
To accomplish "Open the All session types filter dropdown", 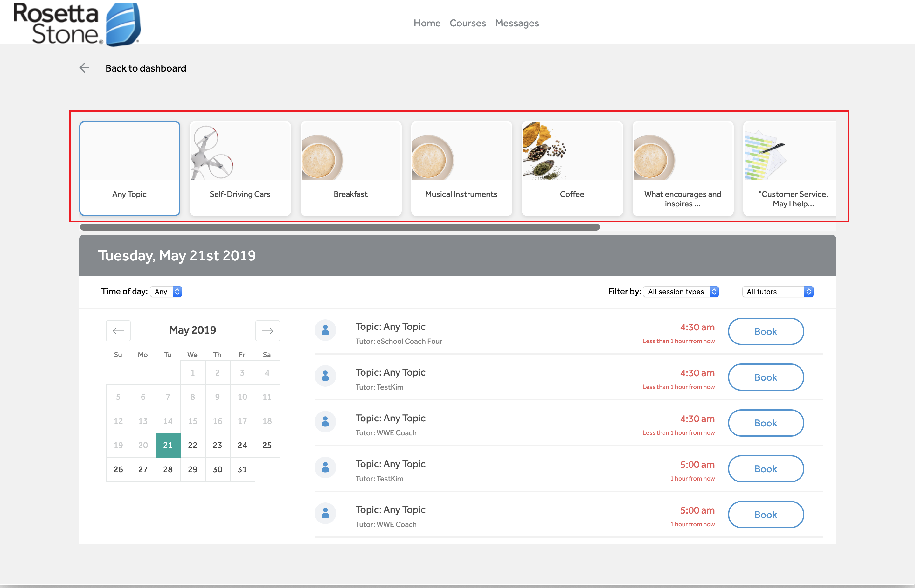I will click(681, 291).
